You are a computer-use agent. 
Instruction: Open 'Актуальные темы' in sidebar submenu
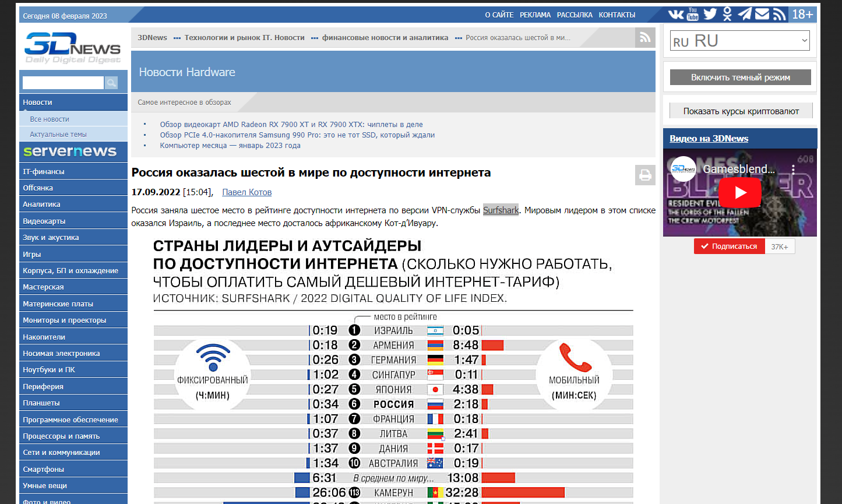(x=58, y=135)
